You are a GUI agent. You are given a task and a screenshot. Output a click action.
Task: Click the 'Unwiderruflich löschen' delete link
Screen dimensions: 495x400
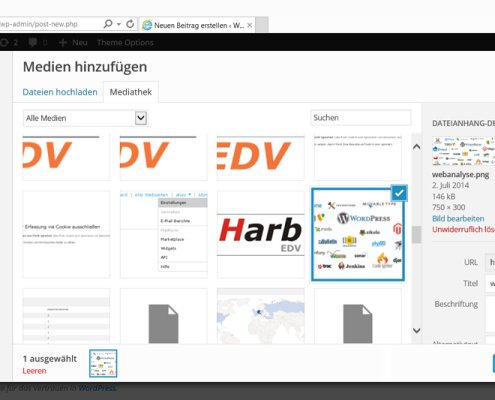pyautogui.click(x=463, y=229)
